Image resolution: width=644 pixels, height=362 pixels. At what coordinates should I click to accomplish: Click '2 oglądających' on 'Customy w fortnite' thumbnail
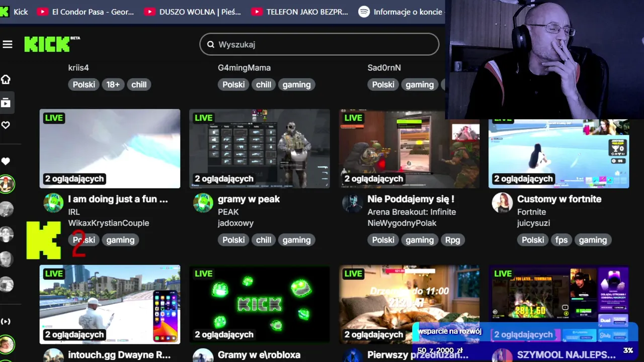click(523, 178)
